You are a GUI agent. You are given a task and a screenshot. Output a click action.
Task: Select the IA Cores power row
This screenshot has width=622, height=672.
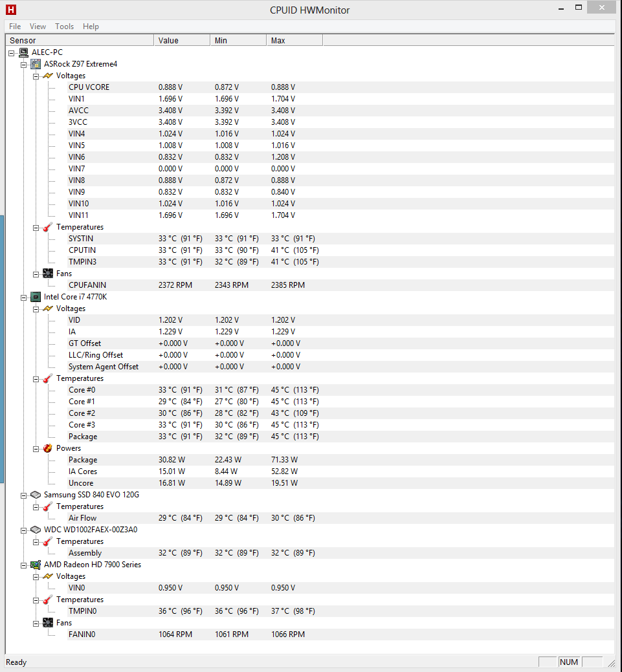(340, 471)
